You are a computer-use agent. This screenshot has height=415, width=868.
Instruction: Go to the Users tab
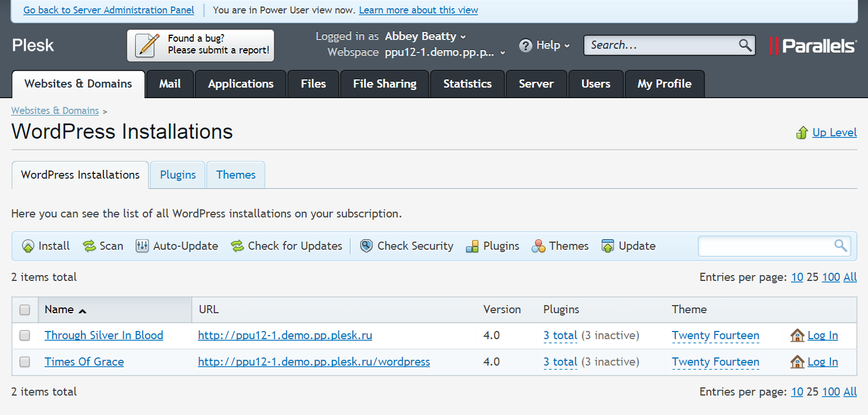[596, 84]
